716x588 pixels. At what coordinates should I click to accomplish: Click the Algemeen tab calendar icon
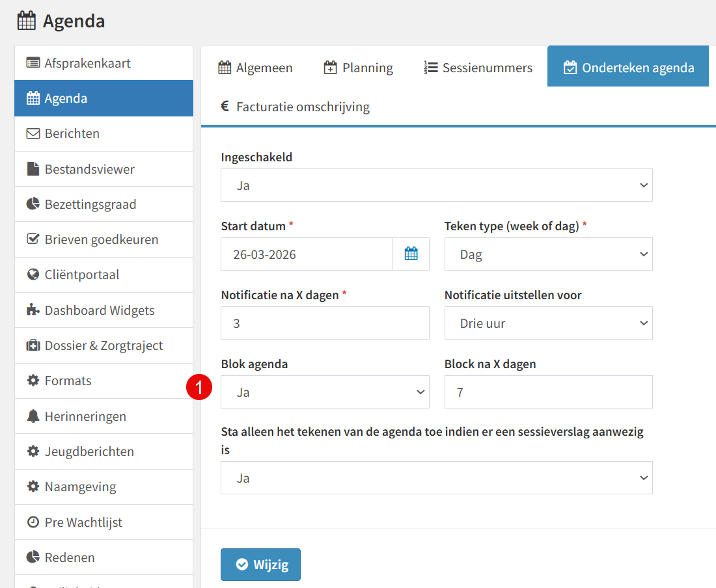tap(225, 68)
